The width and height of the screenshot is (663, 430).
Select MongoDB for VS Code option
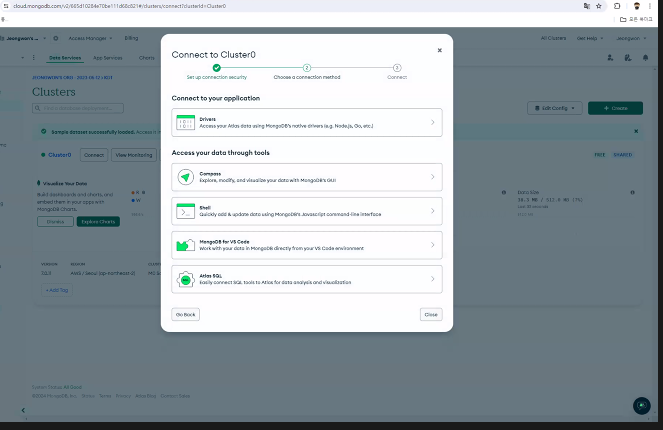pos(307,245)
